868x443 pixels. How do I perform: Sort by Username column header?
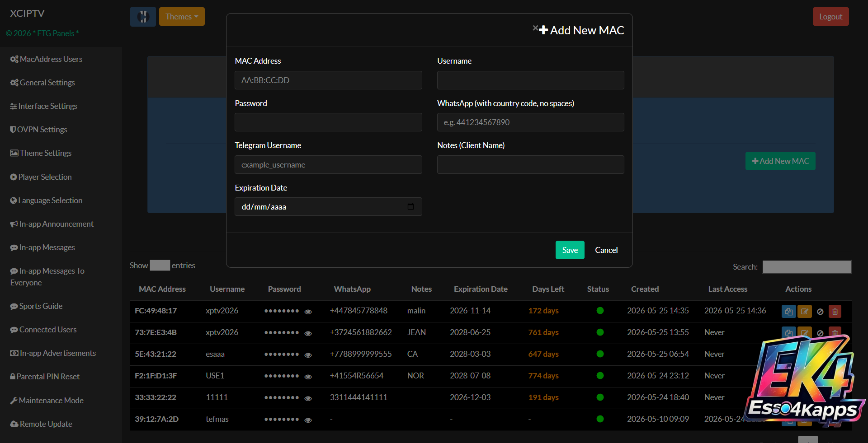tap(227, 289)
